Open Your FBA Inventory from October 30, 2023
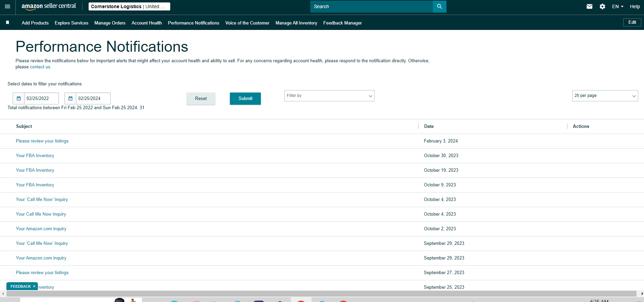This screenshot has width=644, height=302. [35, 155]
